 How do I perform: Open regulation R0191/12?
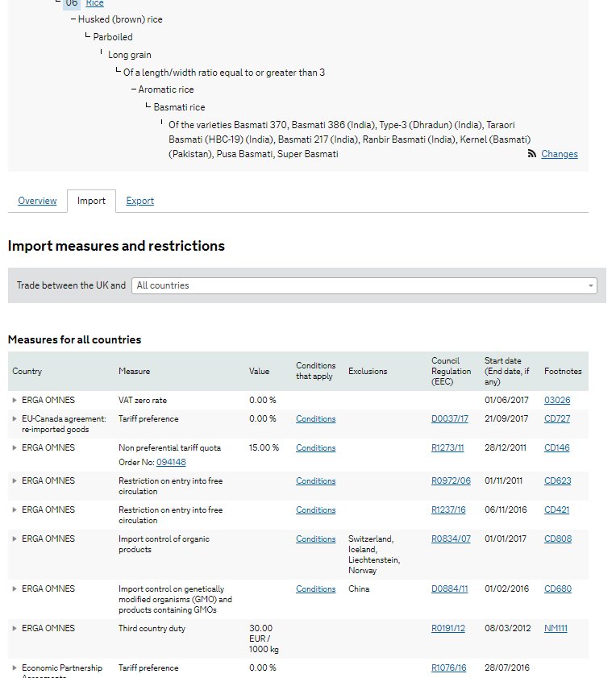tap(448, 628)
